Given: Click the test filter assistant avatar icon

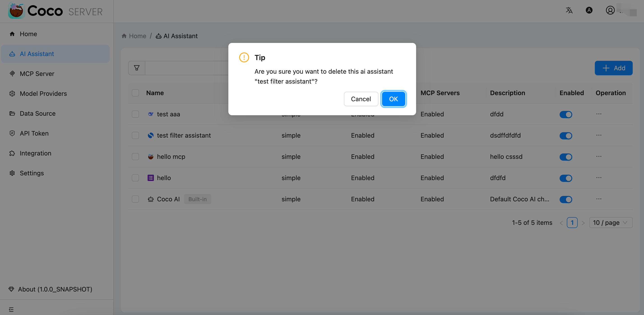Looking at the screenshot, I should tap(151, 135).
